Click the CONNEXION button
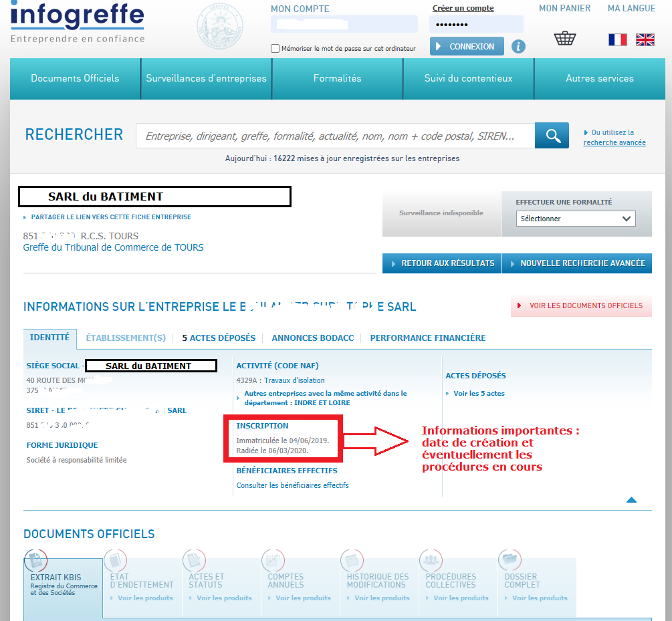672x621 pixels. 466,46
